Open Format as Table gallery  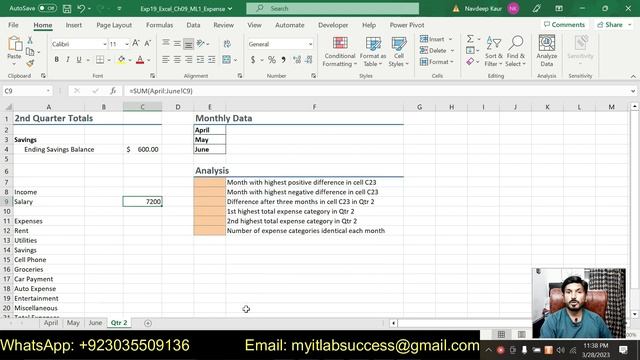(373, 52)
